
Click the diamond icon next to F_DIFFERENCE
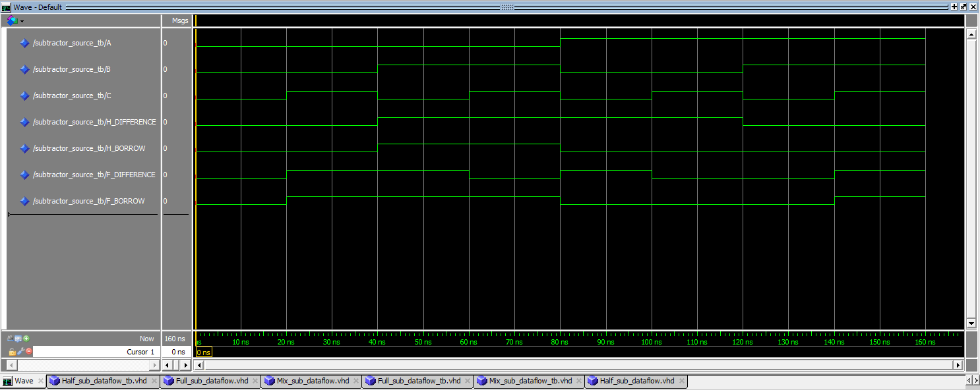(25, 175)
